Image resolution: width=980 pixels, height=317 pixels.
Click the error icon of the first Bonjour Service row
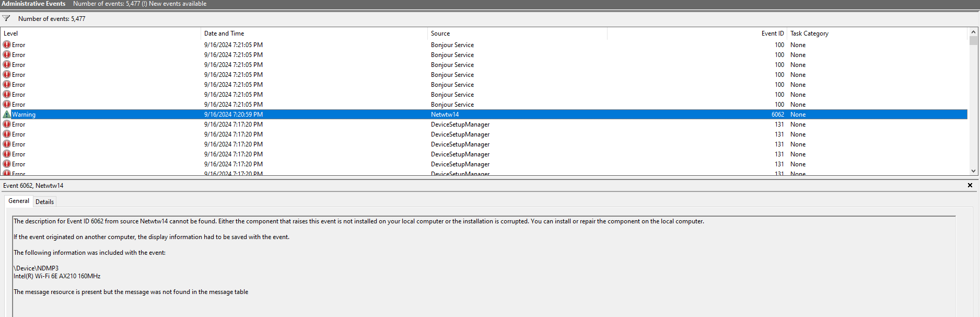point(7,45)
